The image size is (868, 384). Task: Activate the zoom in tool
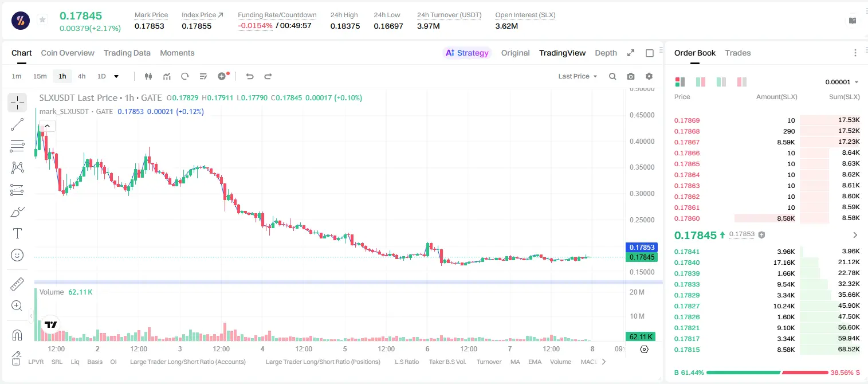click(x=17, y=306)
